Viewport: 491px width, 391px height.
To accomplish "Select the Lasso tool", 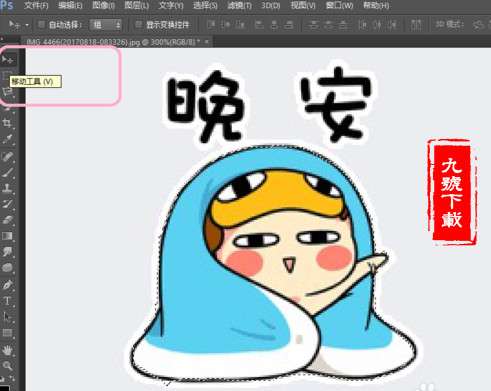I will (7, 92).
